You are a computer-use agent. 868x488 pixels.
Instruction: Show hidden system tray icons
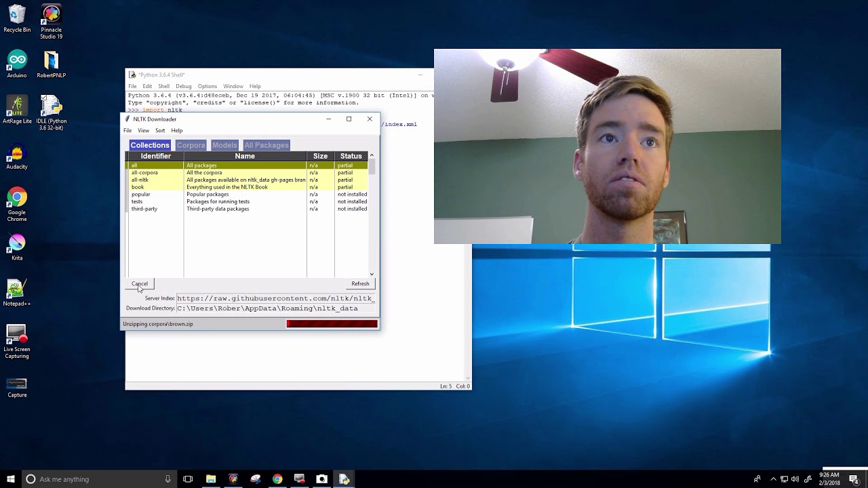pos(773,479)
